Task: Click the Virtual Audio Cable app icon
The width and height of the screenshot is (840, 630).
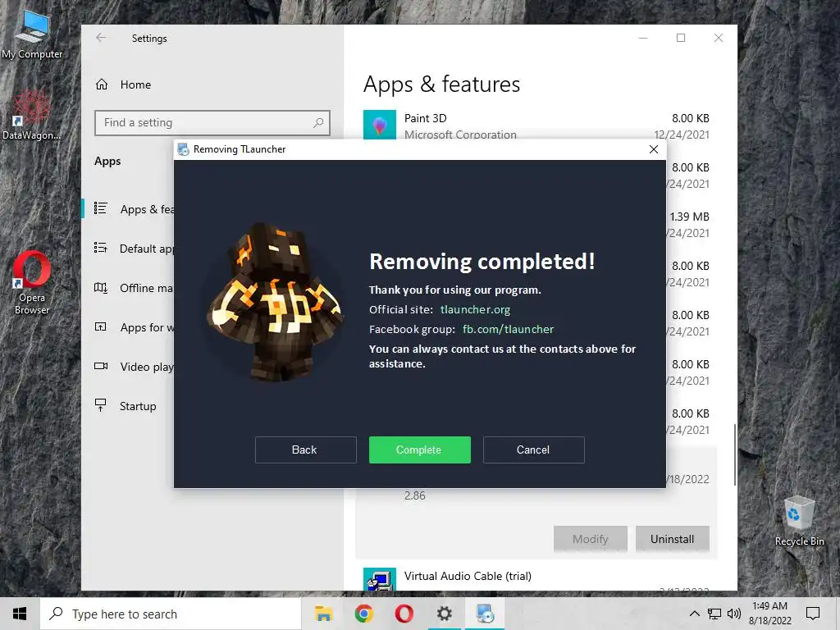Action: pyautogui.click(x=379, y=580)
